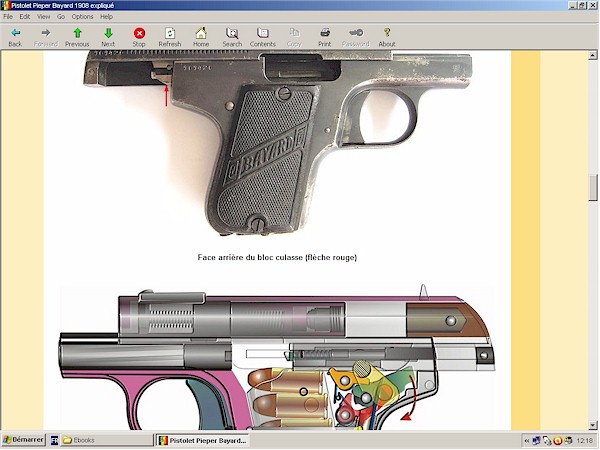Open the Previous page with green up arrow
This screenshot has width=600, height=450.
(x=77, y=37)
